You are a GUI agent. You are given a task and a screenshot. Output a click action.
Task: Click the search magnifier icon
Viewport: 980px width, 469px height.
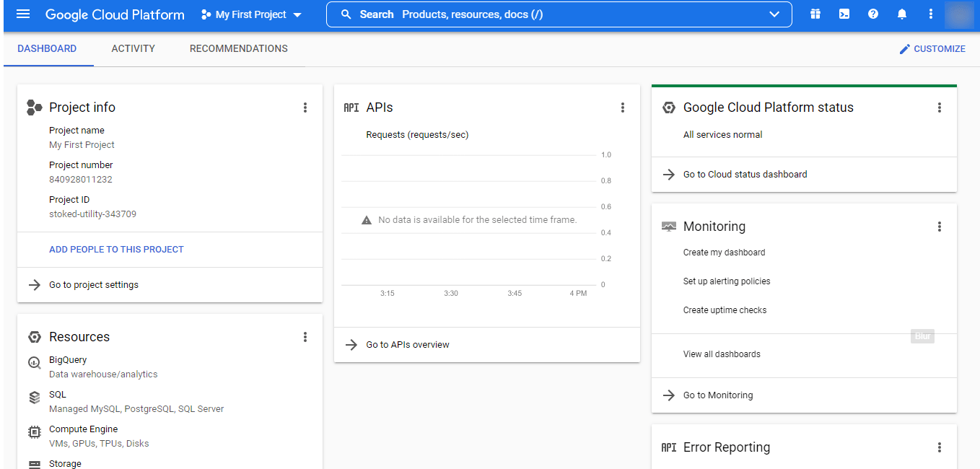pyautogui.click(x=346, y=14)
